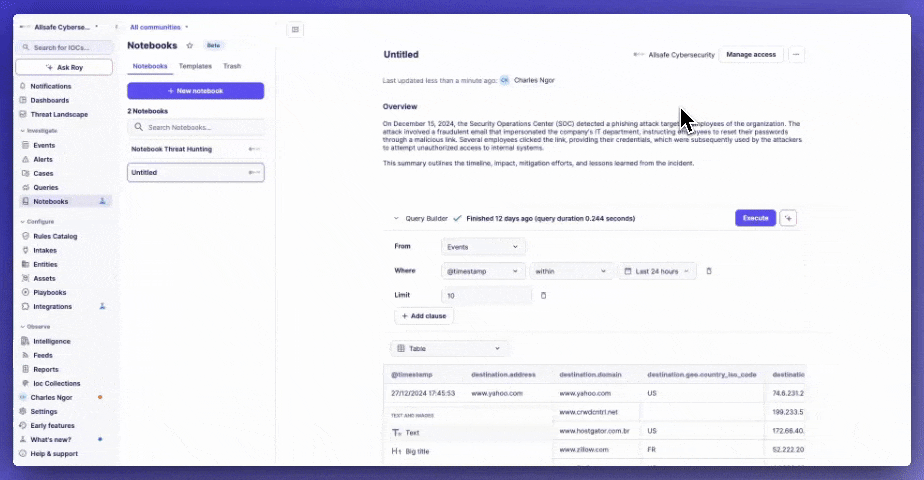Click the star icon beside Notebooks title

point(190,46)
